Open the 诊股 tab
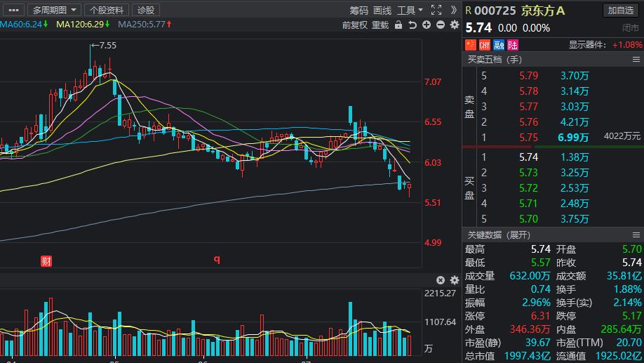 tap(146, 10)
